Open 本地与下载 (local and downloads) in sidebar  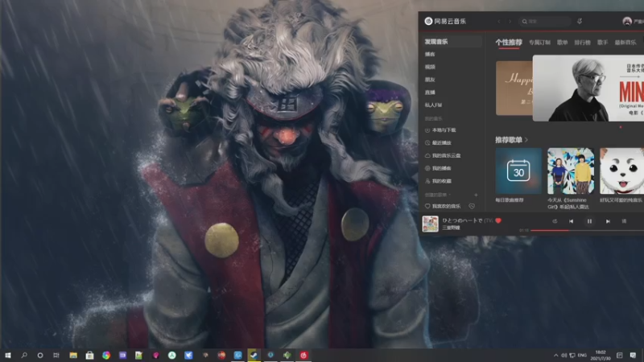[444, 130]
